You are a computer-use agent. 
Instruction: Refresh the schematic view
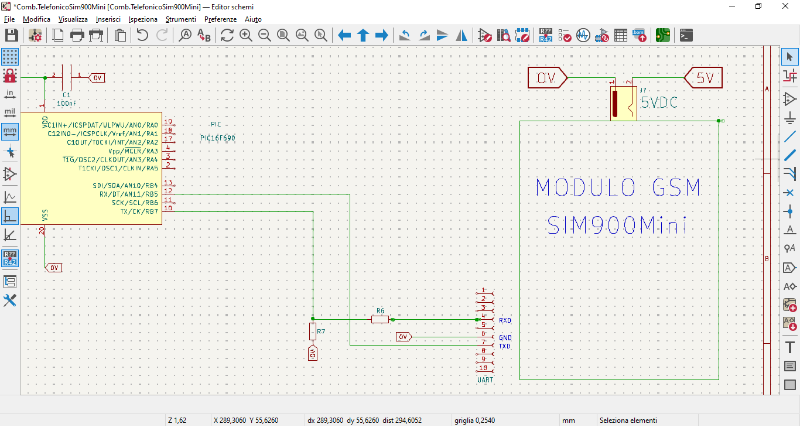tap(227, 35)
